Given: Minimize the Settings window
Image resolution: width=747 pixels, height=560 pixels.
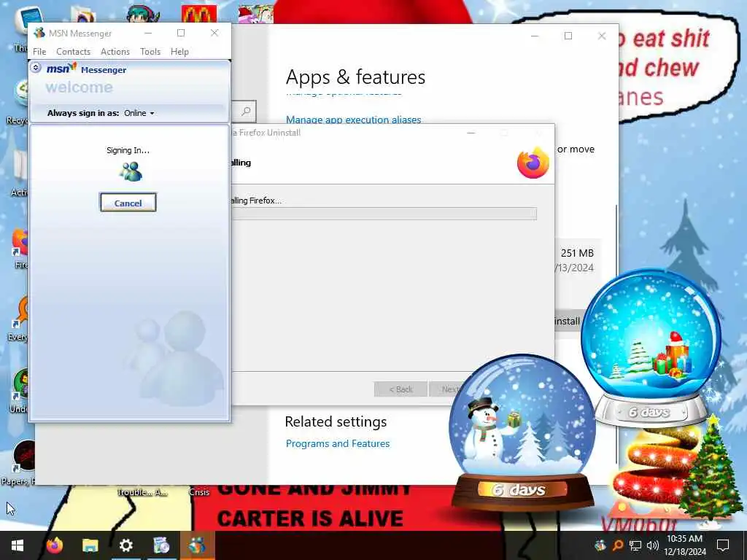Looking at the screenshot, I should [535, 36].
